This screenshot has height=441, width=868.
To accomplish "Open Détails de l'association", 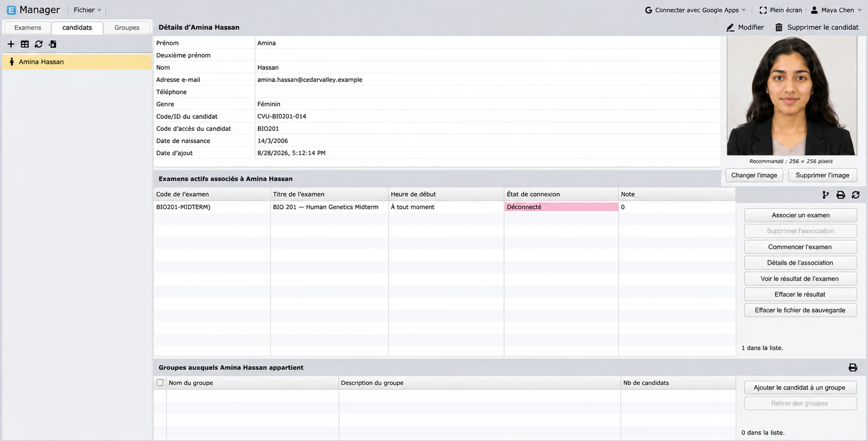I will pyautogui.click(x=800, y=262).
